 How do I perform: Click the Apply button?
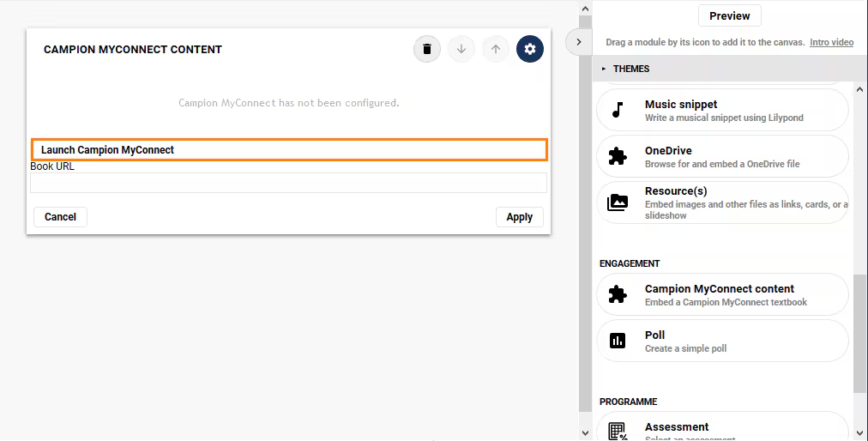coord(519,217)
